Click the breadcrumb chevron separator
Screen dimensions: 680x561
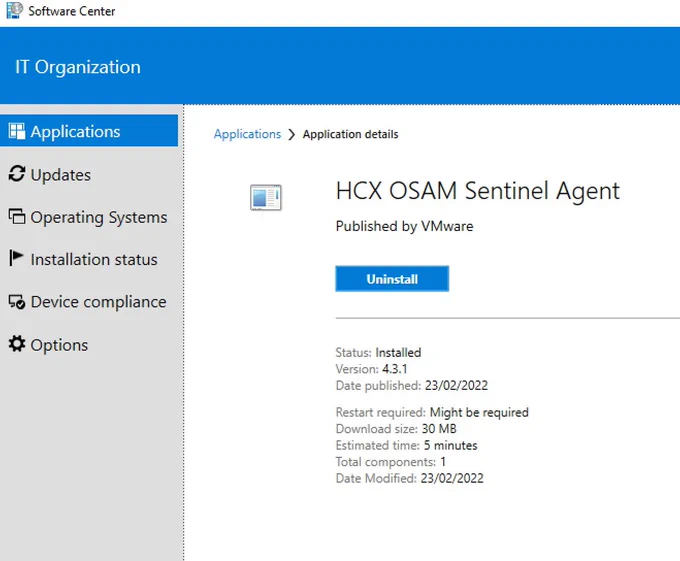[292, 134]
